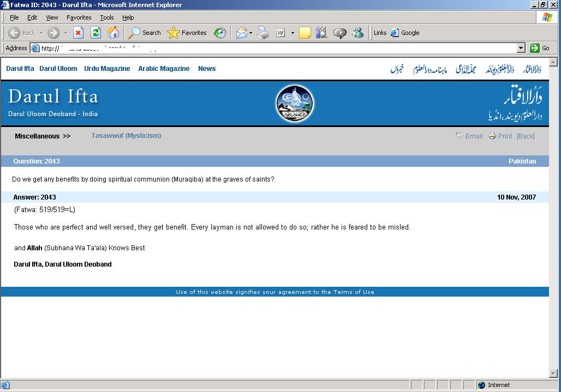
Task: Click the Email envelope icon on page
Action: click(x=459, y=136)
